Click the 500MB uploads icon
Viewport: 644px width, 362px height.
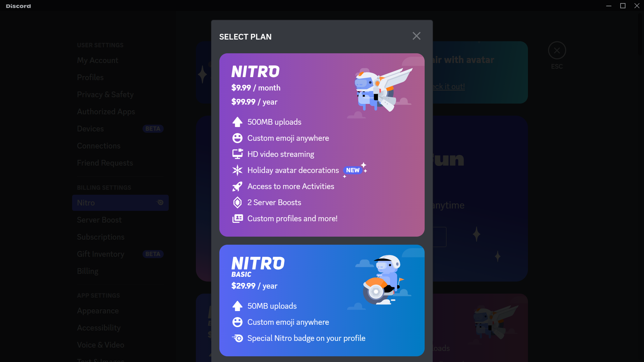click(237, 122)
